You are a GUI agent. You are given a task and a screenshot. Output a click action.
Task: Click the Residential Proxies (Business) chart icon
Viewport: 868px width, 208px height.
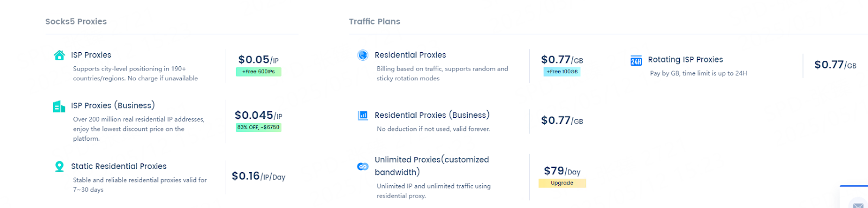point(363,115)
